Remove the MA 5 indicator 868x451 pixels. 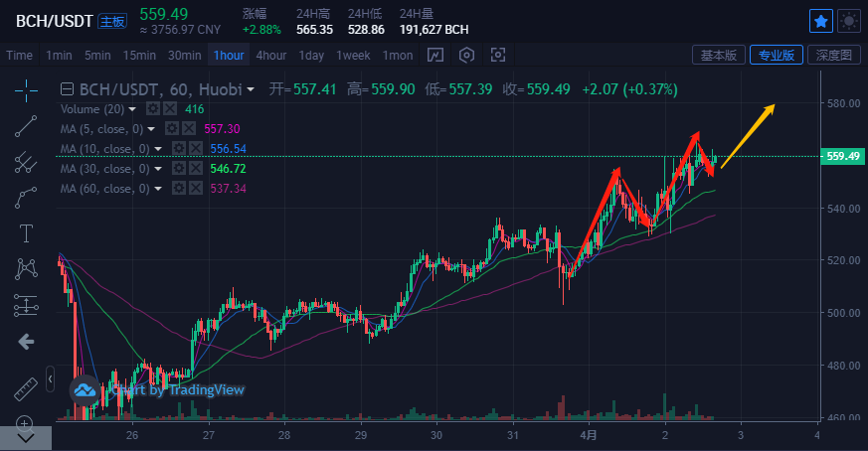[x=189, y=128]
